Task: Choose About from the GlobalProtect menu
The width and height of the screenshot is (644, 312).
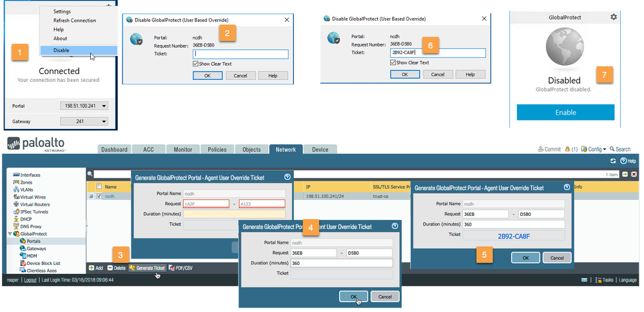Action: click(x=60, y=39)
